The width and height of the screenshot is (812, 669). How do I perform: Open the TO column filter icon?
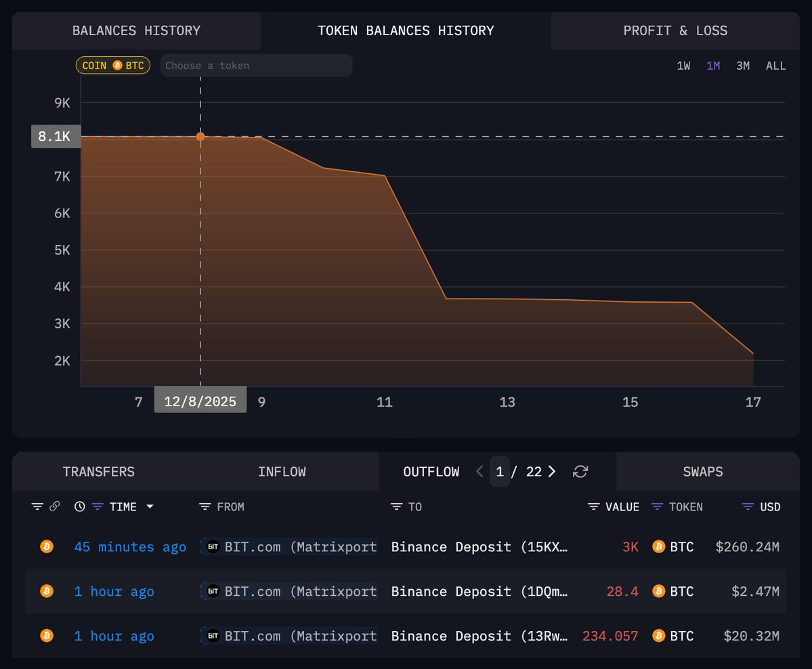pos(396,506)
